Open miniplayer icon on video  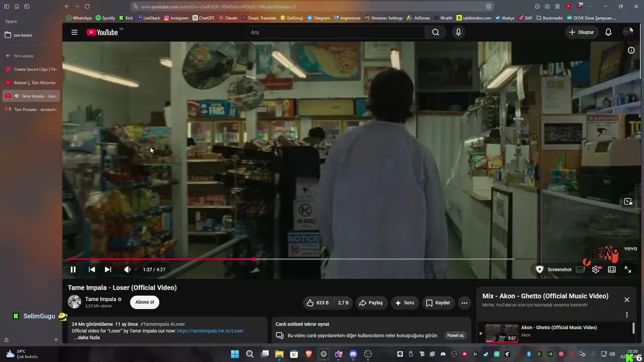628,202
